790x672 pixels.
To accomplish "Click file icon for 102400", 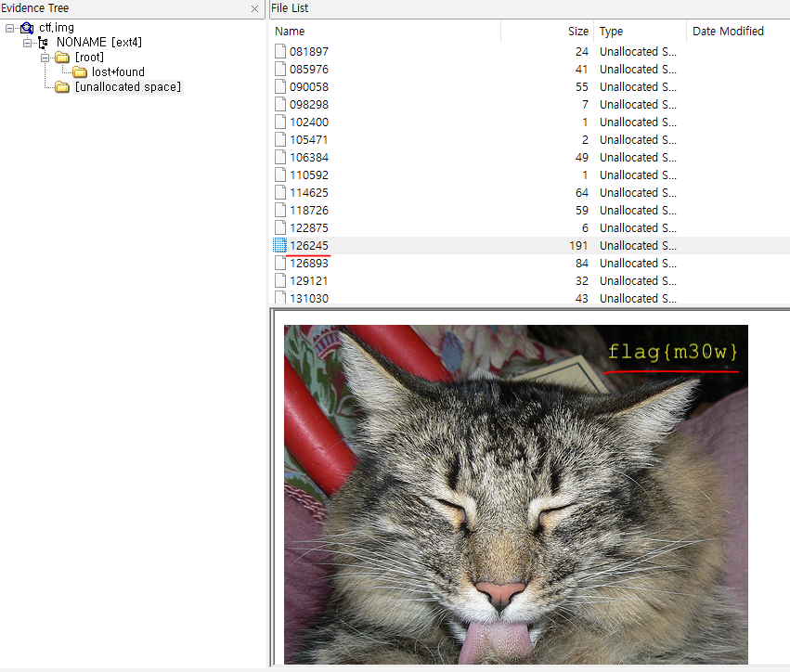I will coord(280,122).
